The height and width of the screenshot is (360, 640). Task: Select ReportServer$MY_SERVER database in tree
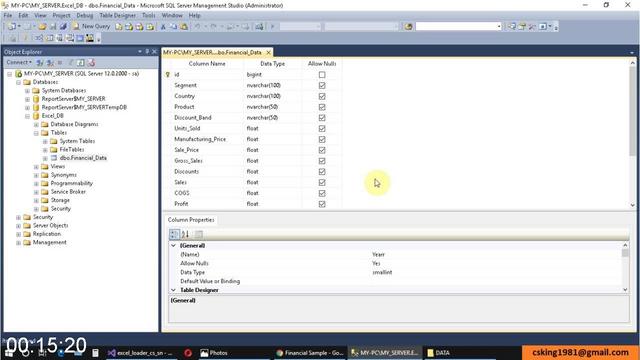(73, 99)
